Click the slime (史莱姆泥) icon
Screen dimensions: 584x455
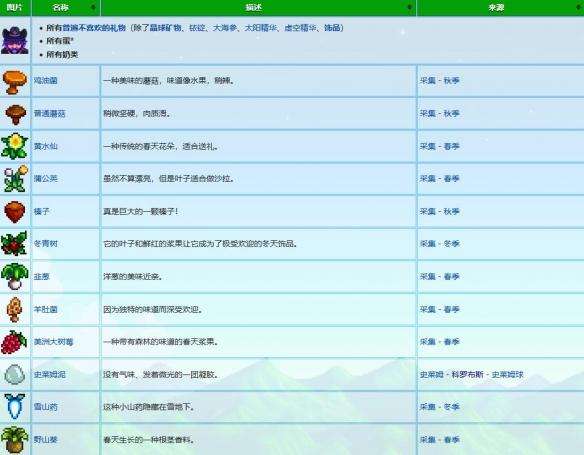(15, 374)
